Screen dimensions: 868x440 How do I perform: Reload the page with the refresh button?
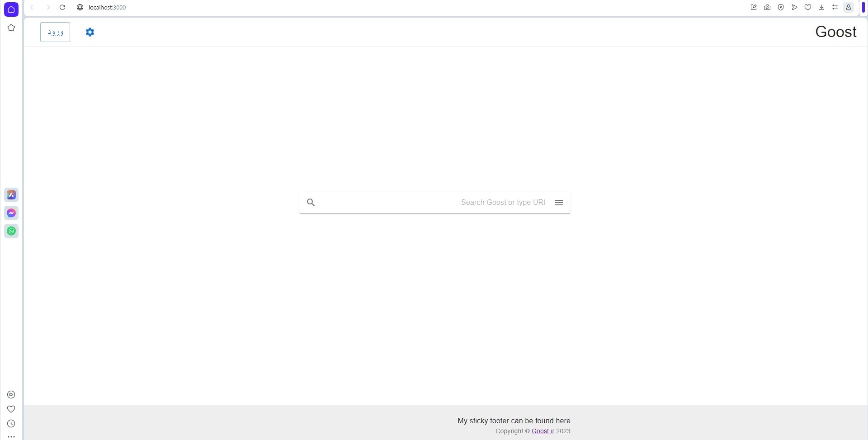(x=62, y=7)
